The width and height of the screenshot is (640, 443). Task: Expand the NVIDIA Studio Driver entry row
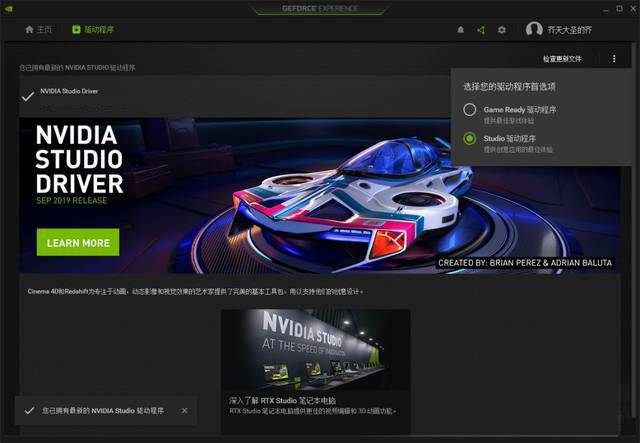pyautogui.click(x=235, y=96)
